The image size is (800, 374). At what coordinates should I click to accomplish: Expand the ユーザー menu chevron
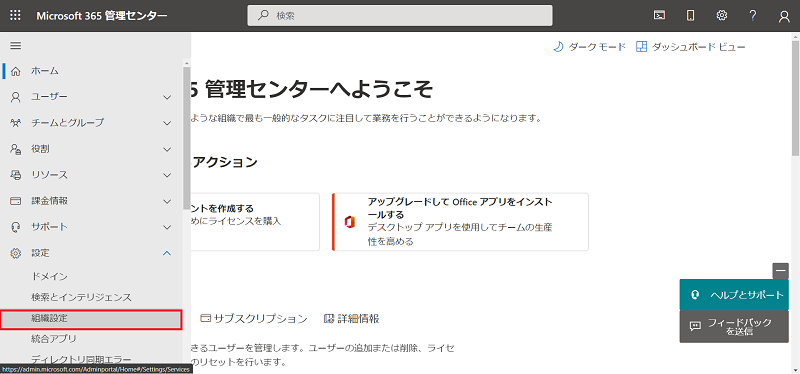pos(167,97)
